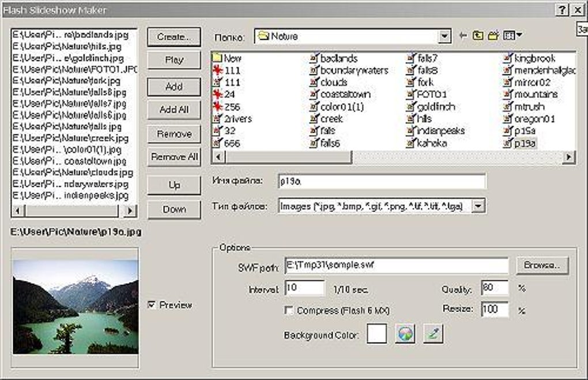Select the mirror02 image file
Screen dimensions: 588x380
[527, 82]
